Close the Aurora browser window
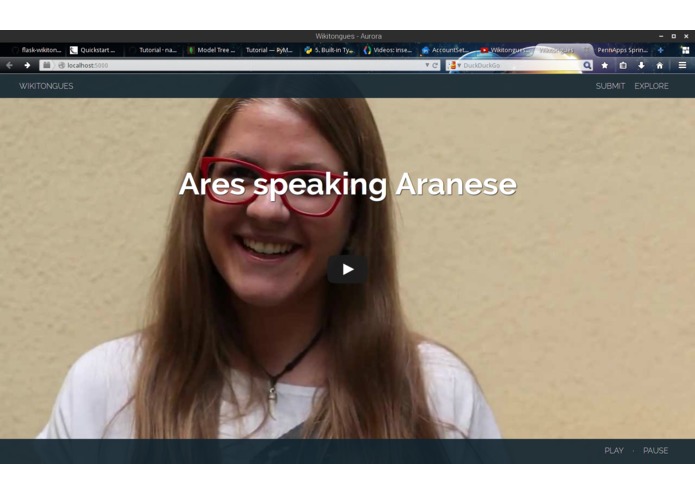 point(686,36)
